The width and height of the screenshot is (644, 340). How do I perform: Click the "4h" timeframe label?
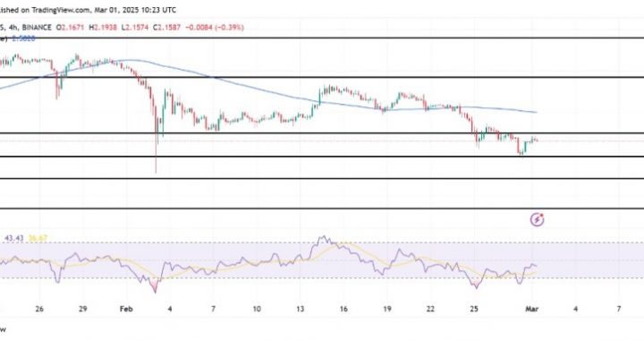(13, 28)
